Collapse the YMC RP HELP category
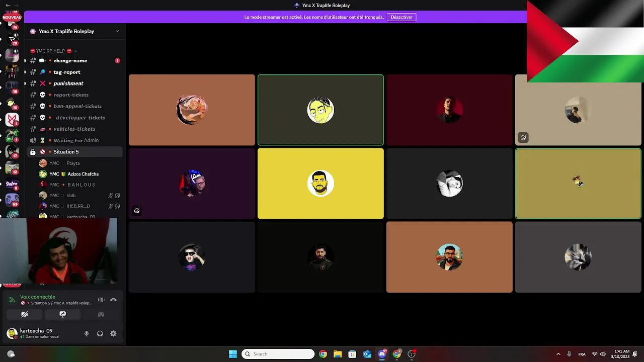Viewport: 644px width, 362px height. coord(54,51)
